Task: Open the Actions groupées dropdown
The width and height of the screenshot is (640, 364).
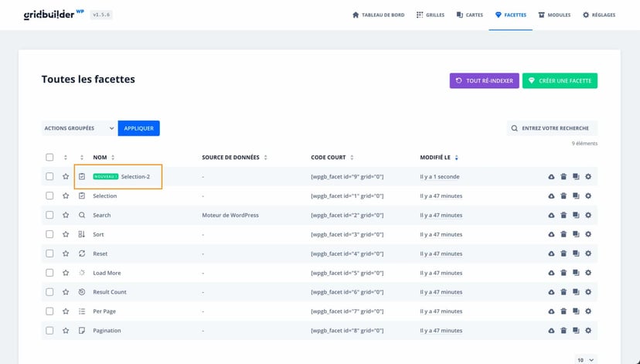Action: 79,128
